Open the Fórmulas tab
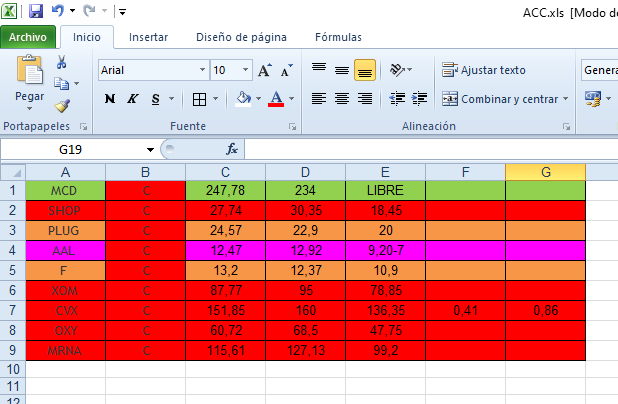 [x=338, y=37]
